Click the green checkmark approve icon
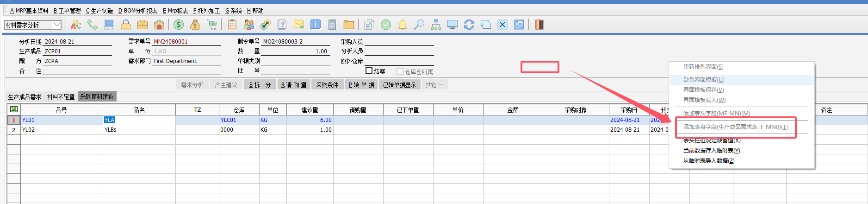The height and width of the screenshot is (204, 868). [x=386, y=25]
